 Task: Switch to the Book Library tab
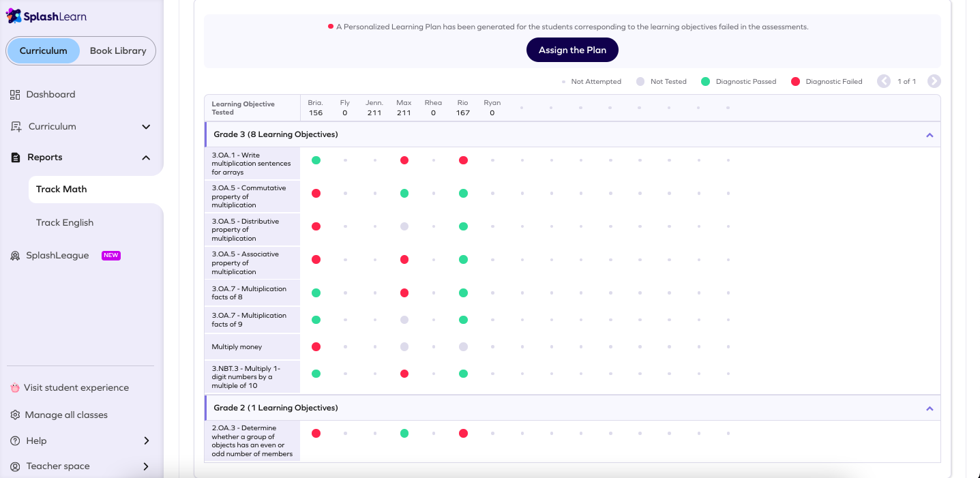tap(117, 50)
